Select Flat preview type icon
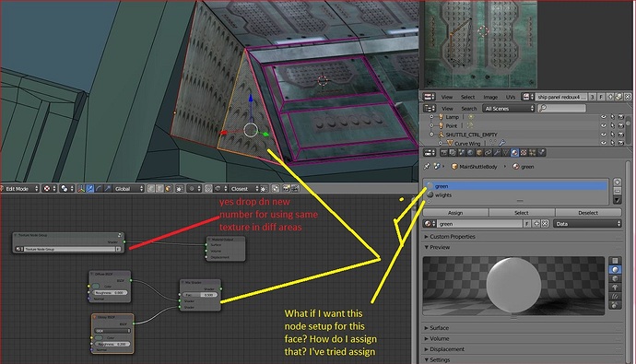This screenshot has width=636, height=364. tap(615, 260)
